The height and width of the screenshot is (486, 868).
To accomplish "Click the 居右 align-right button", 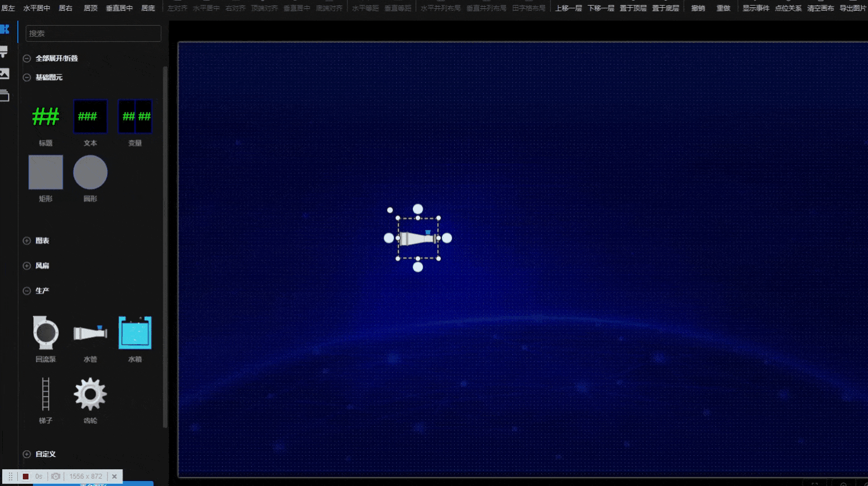I will pyautogui.click(x=65, y=8).
